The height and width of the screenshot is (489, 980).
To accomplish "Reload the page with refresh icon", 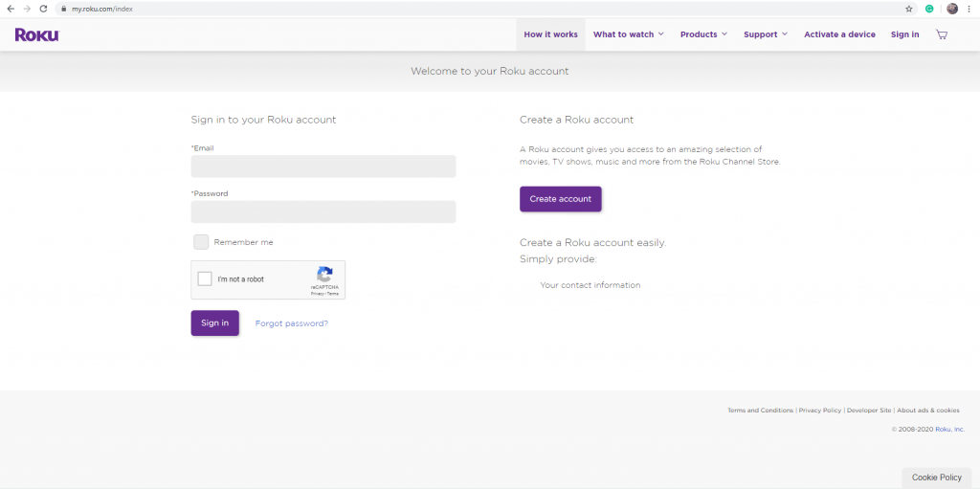I will pos(43,9).
